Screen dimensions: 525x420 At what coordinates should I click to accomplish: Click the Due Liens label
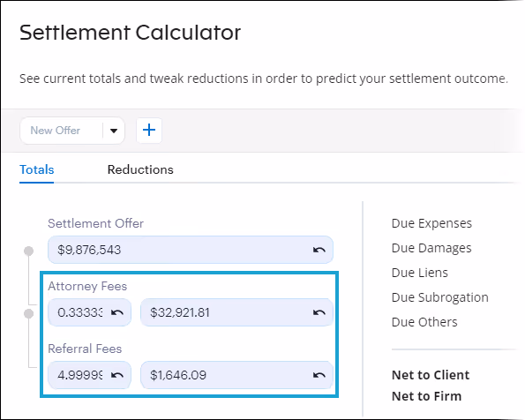(x=419, y=273)
